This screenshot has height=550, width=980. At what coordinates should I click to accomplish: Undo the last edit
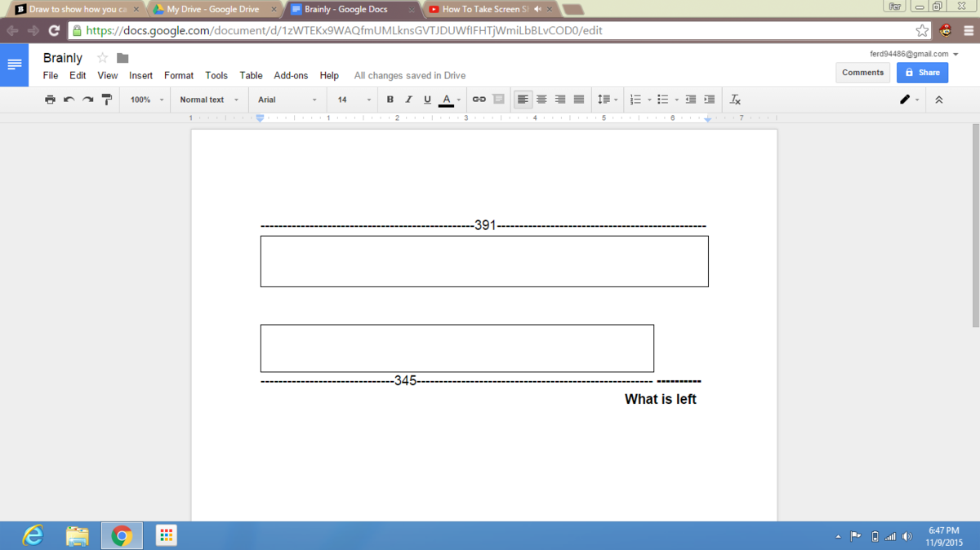pyautogui.click(x=69, y=100)
